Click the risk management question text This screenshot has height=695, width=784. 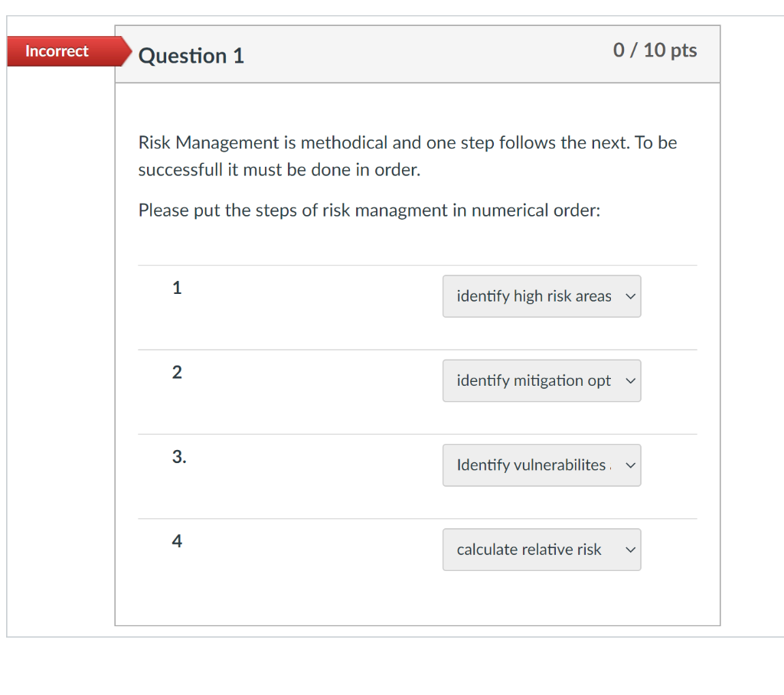(x=407, y=155)
